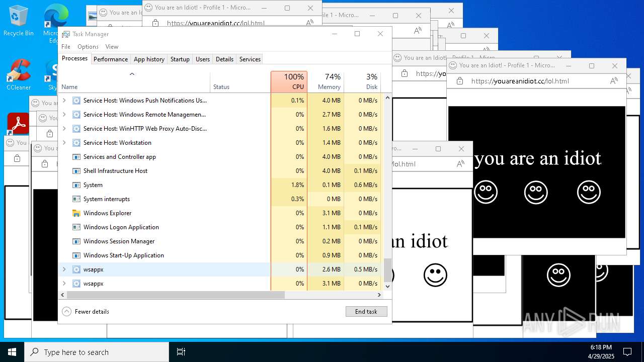Screen dimensions: 644x362
Task: Expand Service Host: Windows Push Notifications row
Action: coord(64,100)
